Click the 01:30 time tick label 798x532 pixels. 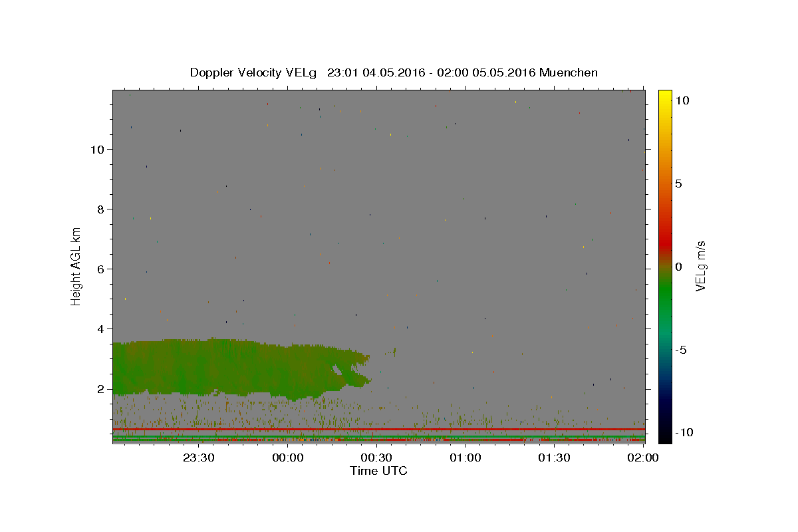click(554, 458)
